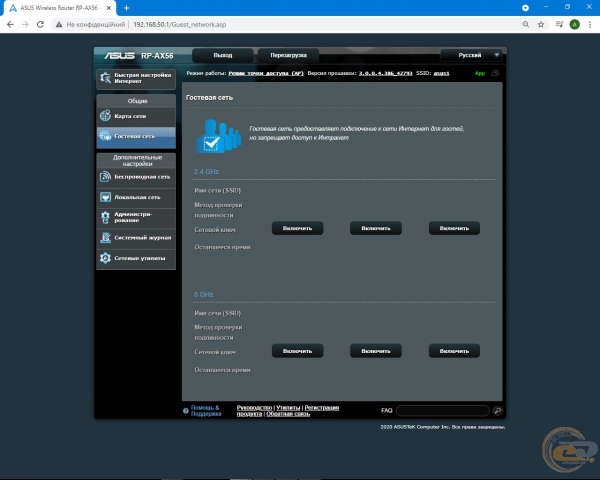Click the Помощь & Поддержка link

(206, 411)
